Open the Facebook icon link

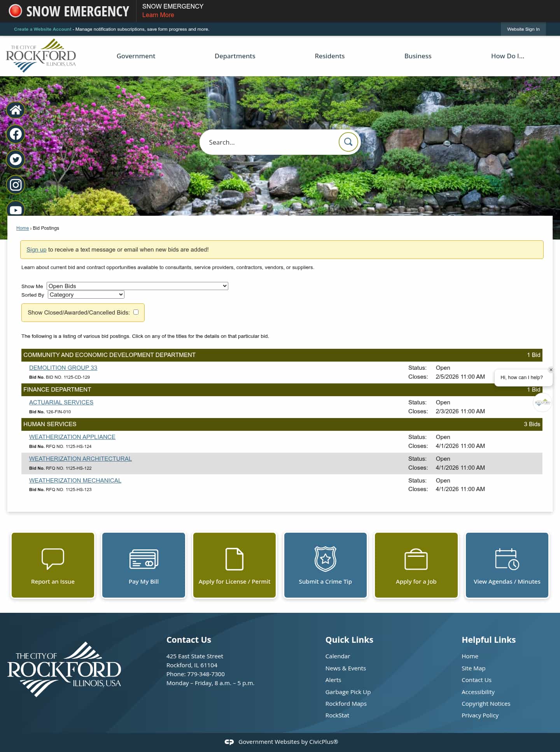coord(16,134)
